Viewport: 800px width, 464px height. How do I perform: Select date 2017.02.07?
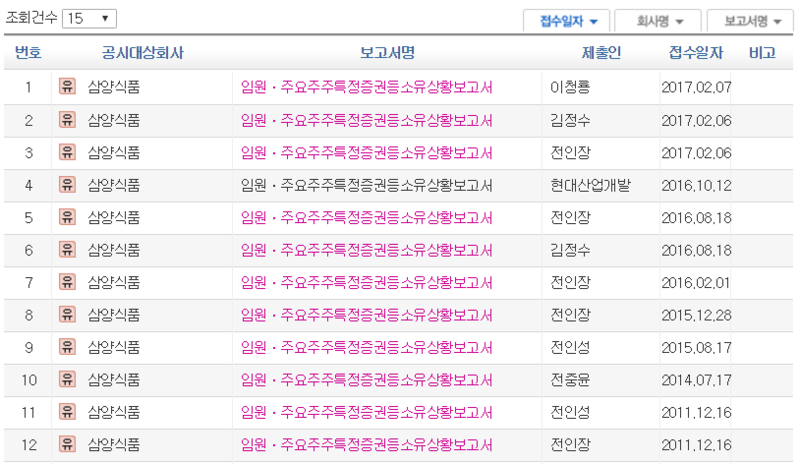[x=696, y=87]
